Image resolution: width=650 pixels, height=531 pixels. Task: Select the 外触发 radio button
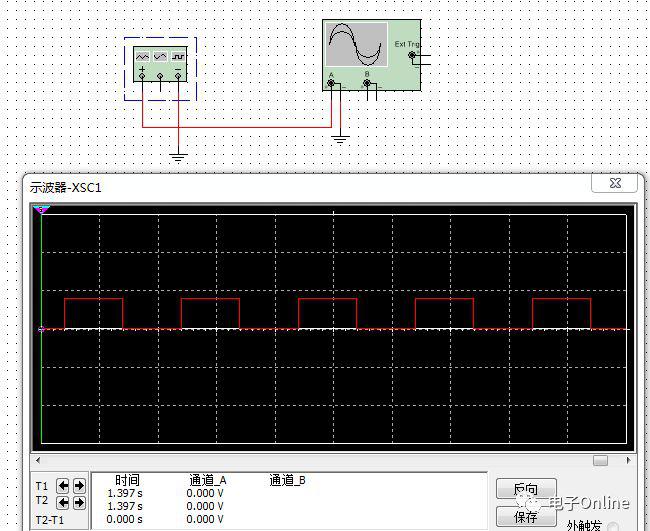click(x=612, y=526)
